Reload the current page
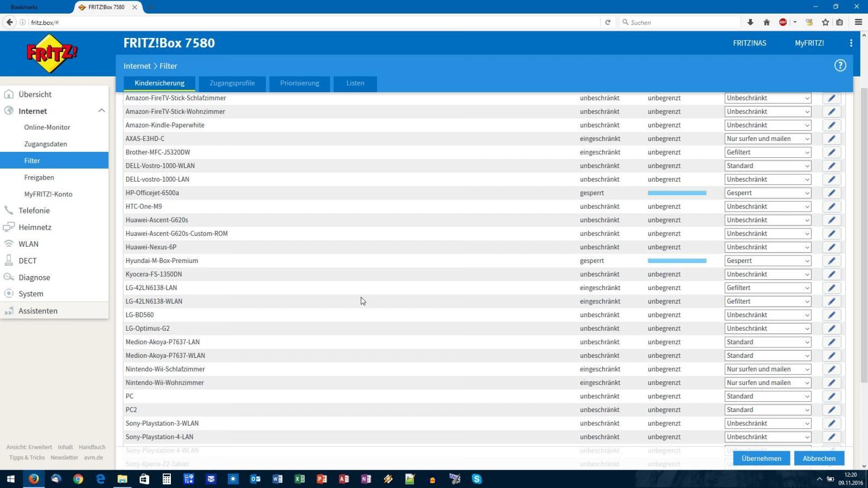The height and width of the screenshot is (488, 868). point(608,22)
